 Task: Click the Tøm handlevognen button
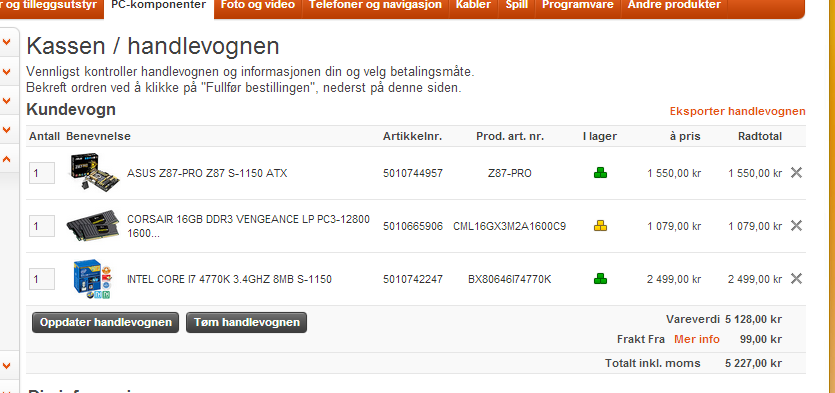[247, 322]
